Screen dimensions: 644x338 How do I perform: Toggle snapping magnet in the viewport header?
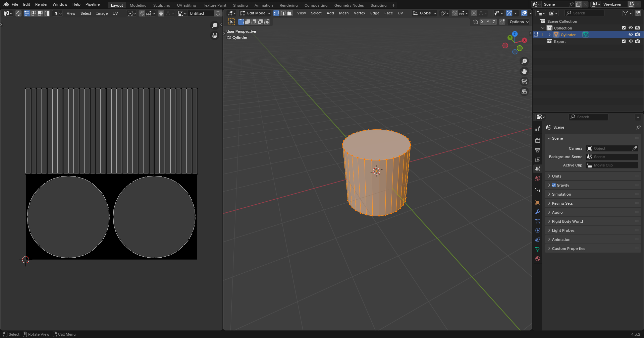455,13
